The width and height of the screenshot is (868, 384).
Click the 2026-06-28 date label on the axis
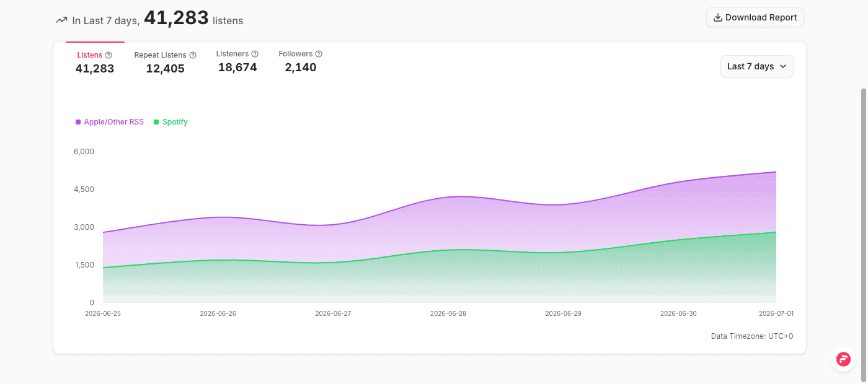(x=448, y=313)
